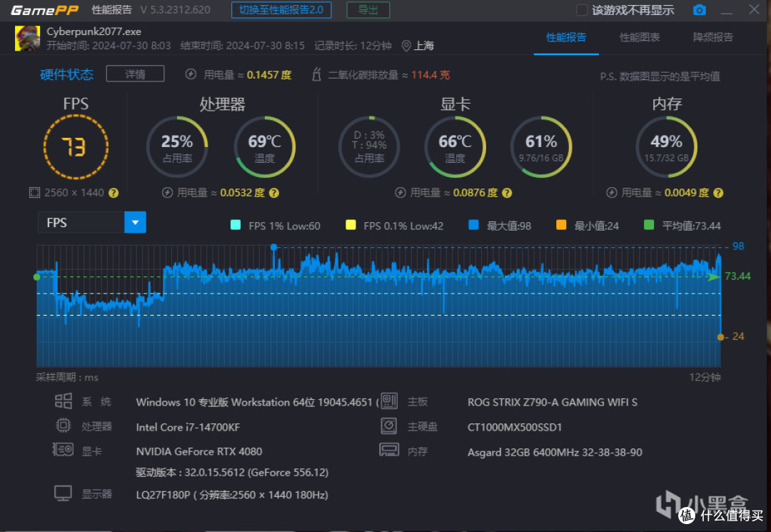Click the CO2 emission bottle icon
Image resolution: width=771 pixels, height=532 pixels.
tap(317, 74)
